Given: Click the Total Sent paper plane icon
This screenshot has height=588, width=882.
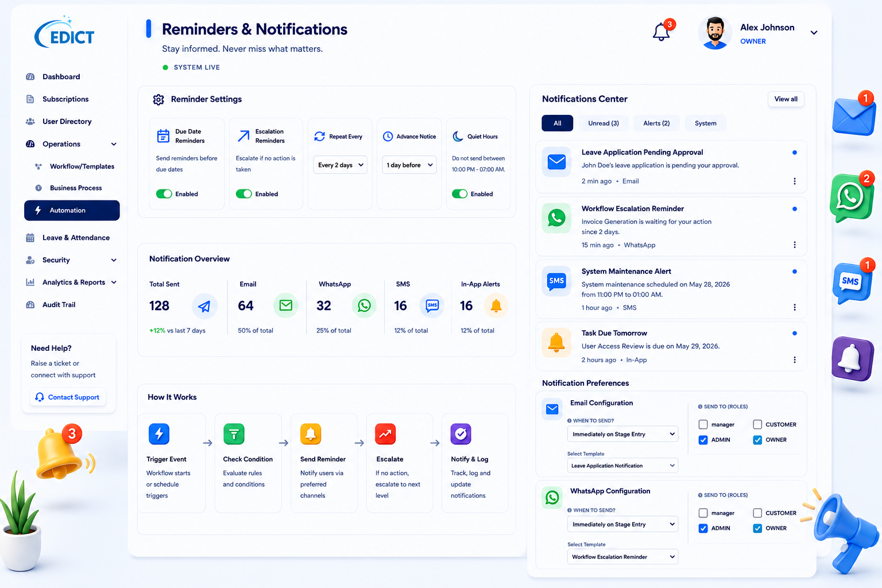Looking at the screenshot, I should pos(204,306).
